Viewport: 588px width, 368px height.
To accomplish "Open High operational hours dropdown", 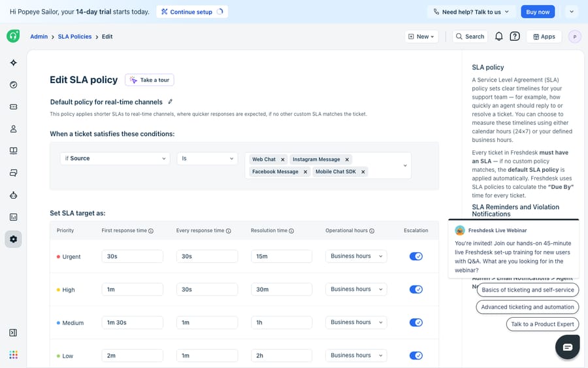I will [356, 289].
